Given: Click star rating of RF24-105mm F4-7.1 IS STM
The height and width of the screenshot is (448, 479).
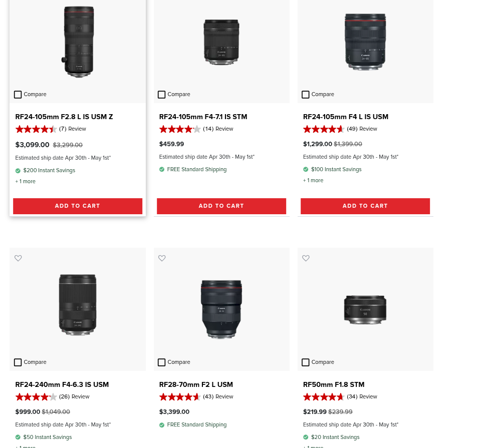Looking at the screenshot, I should click(180, 129).
